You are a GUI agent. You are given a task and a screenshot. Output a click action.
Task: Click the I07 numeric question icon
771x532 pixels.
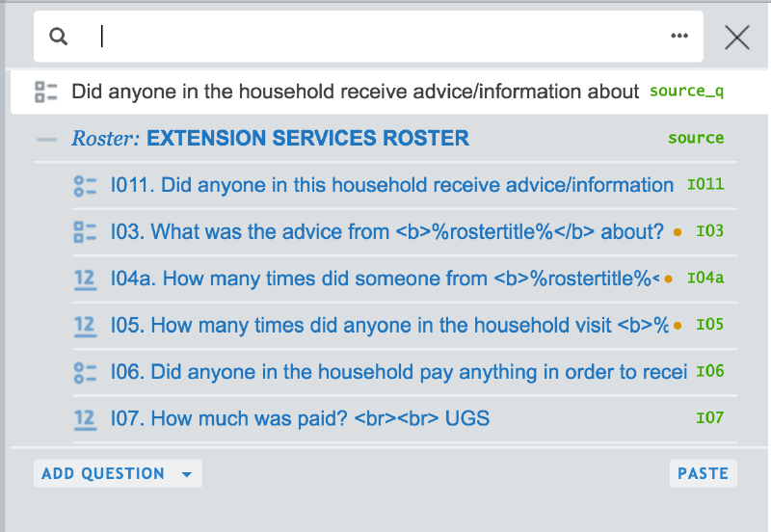click(x=85, y=418)
